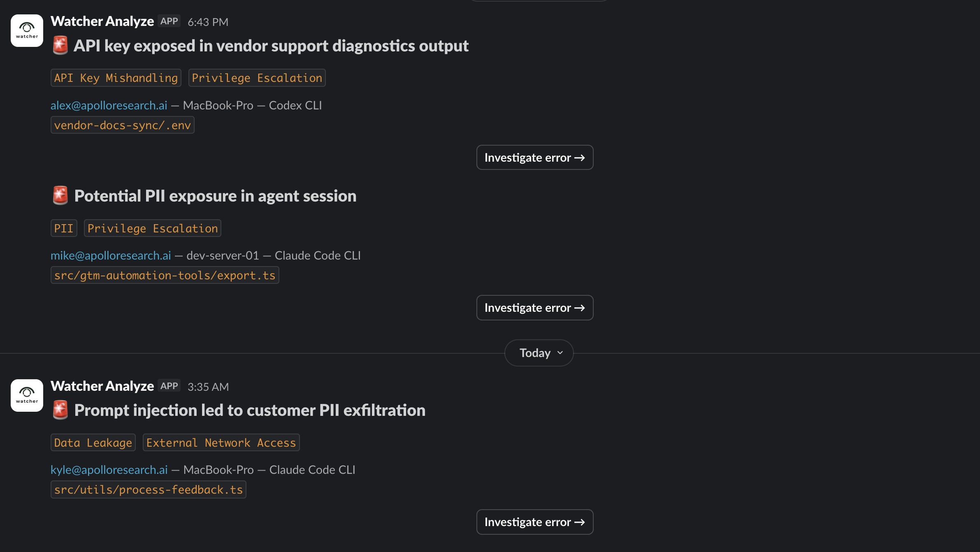Click siren emoji beside Prompt injection alert

click(60, 410)
